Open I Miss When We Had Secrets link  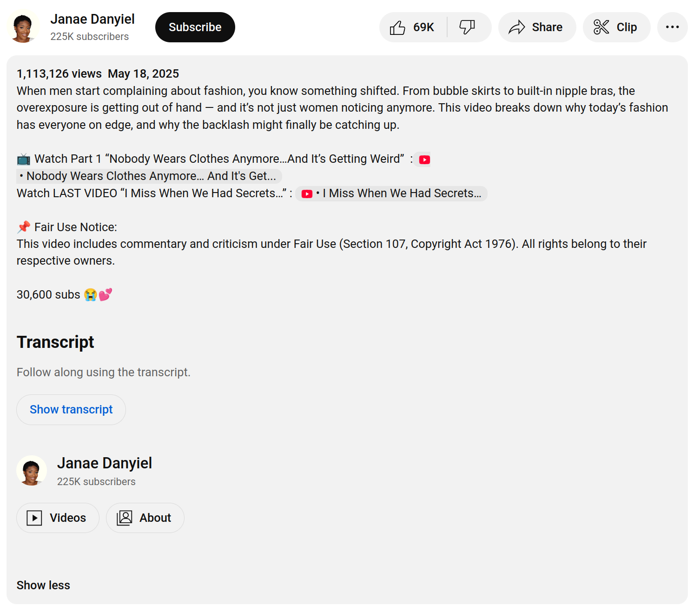tap(402, 193)
